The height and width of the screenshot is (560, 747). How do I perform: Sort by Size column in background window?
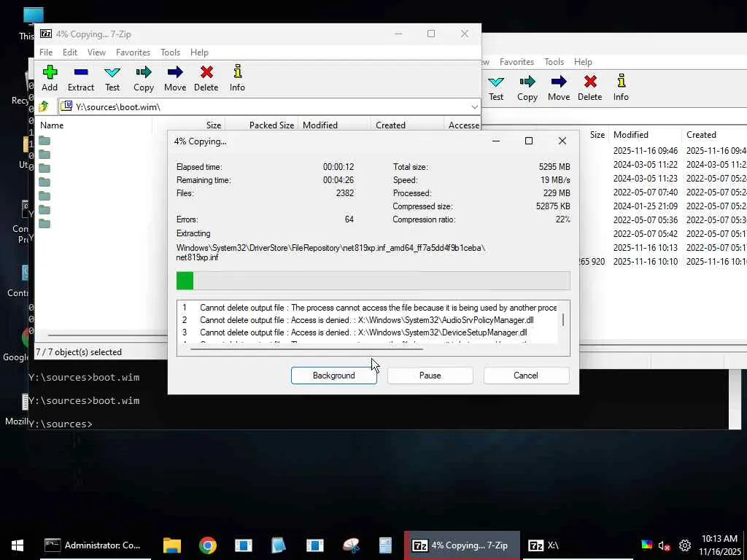coord(597,135)
